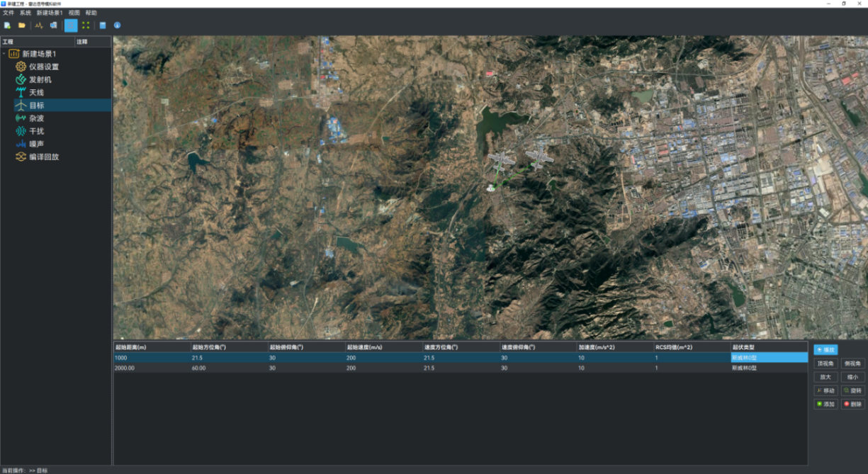
Task: Open the 发射机 transmitter node
Action: (40, 79)
